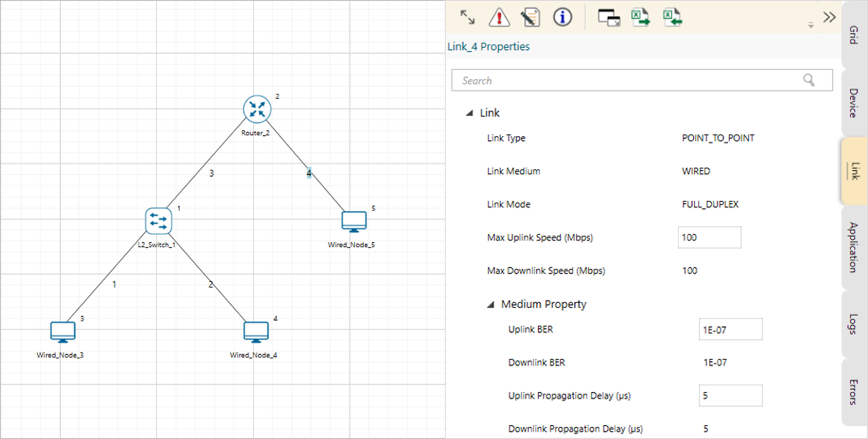Click the Wired_Node_5 name label
Screen dimensions: 868x439
(x=352, y=245)
